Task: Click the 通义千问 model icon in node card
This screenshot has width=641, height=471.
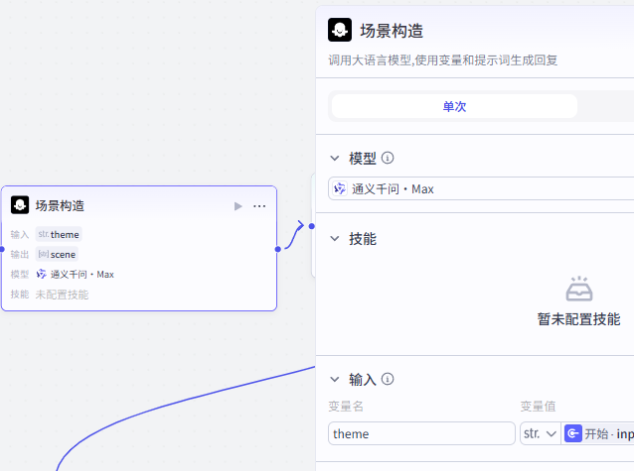Action: pyautogui.click(x=41, y=274)
